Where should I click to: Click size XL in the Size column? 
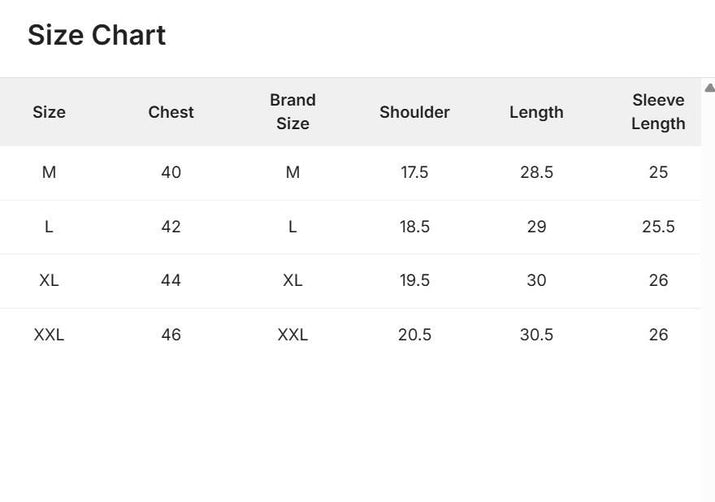pyautogui.click(x=49, y=281)
